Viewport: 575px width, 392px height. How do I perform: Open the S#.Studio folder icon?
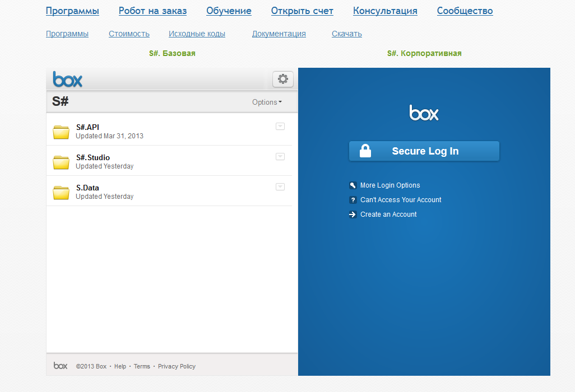(61, 162)
